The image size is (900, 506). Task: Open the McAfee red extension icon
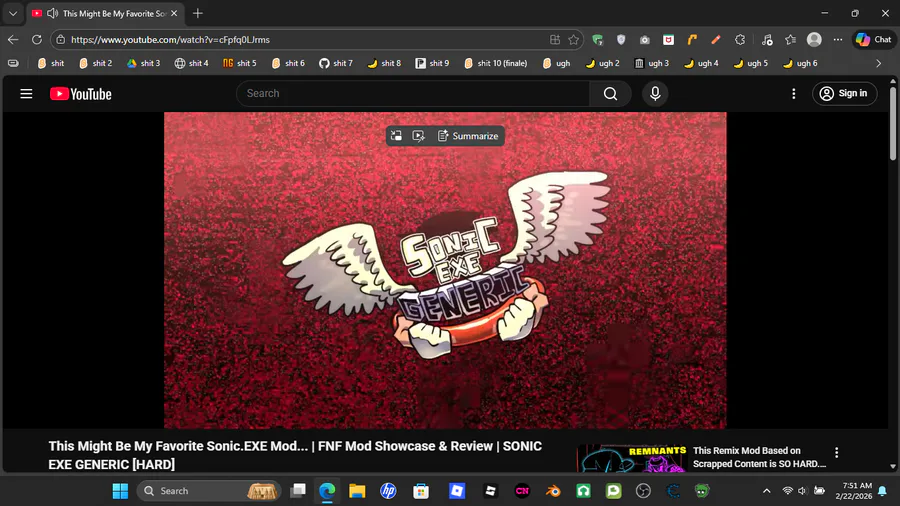coord(668,40)
